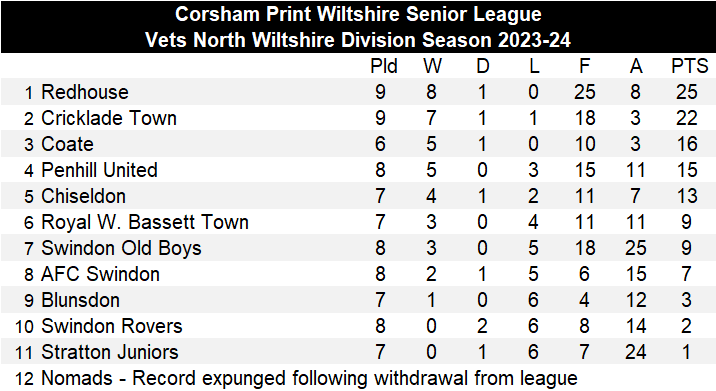Click Penhill United team name
The height and width of the screenshot is (391, 716).
[x=100, y=170]
